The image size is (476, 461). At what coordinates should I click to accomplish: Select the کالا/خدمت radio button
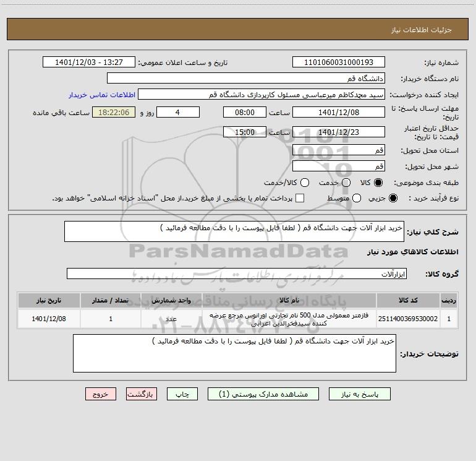[x=305, y=183]
